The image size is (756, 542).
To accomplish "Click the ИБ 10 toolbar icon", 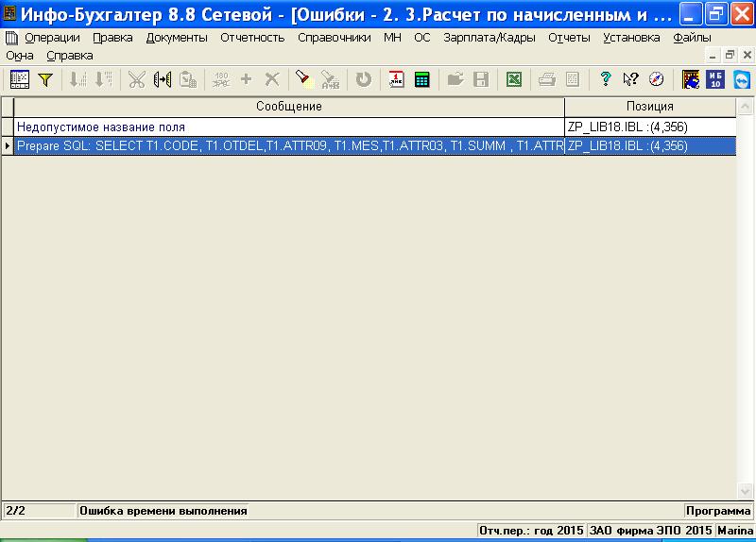I will pyautogui.click(x=715, y=80).
